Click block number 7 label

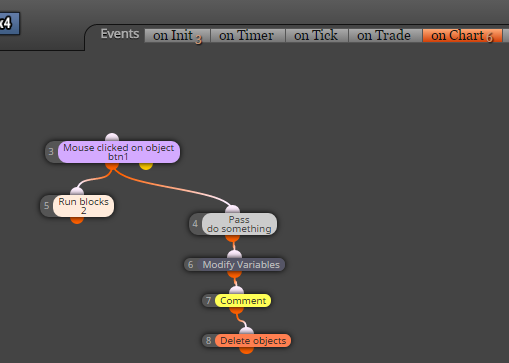tap(208, 301)
